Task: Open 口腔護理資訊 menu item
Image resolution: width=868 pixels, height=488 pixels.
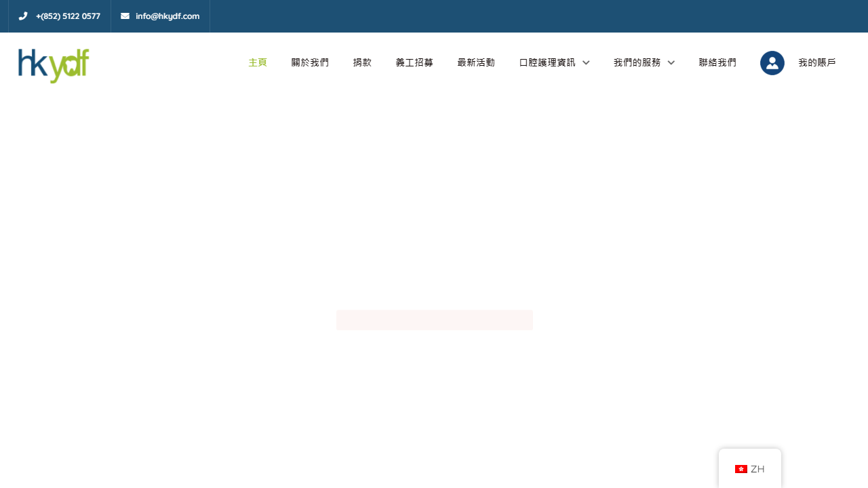Action: pyautogui.click(x=547, y=62)
